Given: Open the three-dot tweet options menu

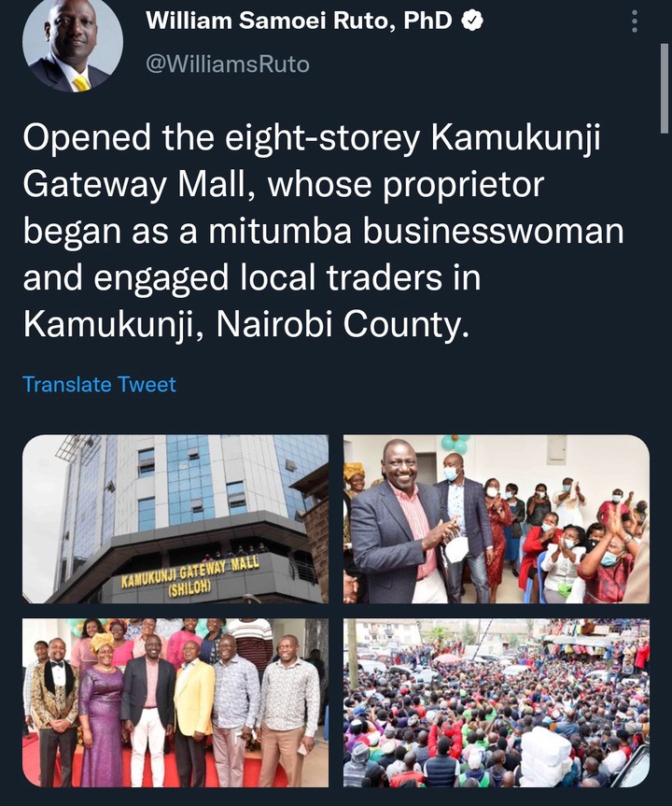Looking at the screenshot, I should (x=635, y=22).
